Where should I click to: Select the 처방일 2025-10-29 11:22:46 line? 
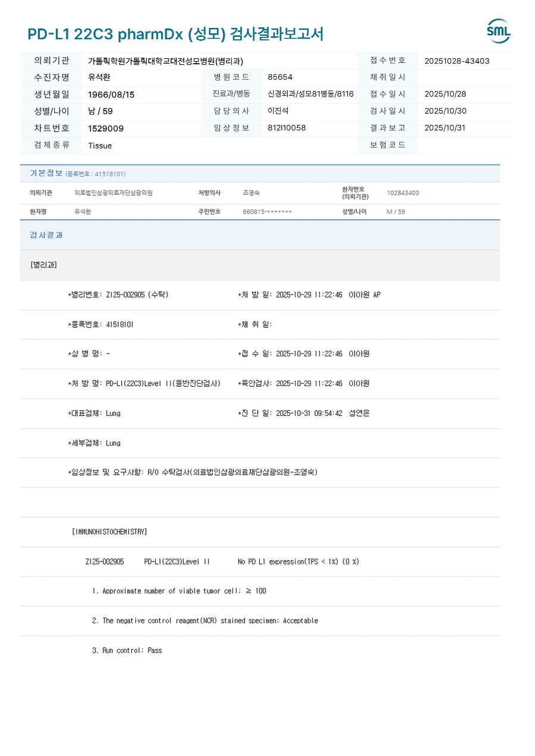pyautogui.click(x=309, y=294)
